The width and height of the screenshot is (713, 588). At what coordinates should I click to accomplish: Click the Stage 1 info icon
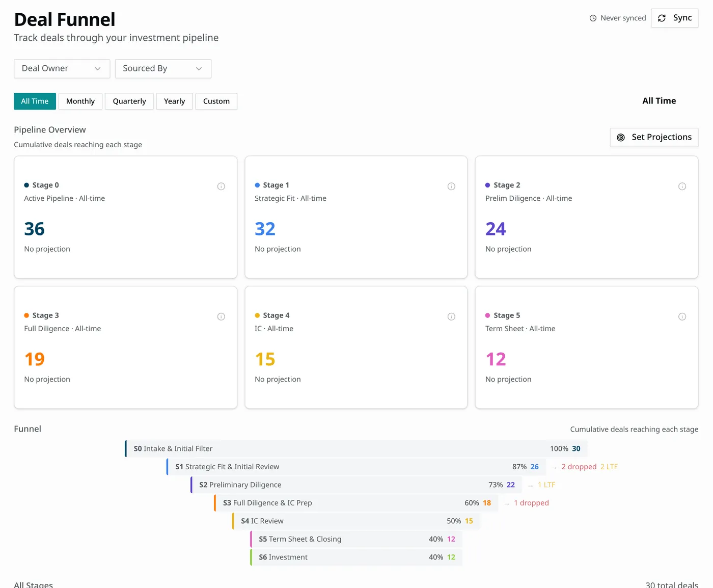pos(451,186)
